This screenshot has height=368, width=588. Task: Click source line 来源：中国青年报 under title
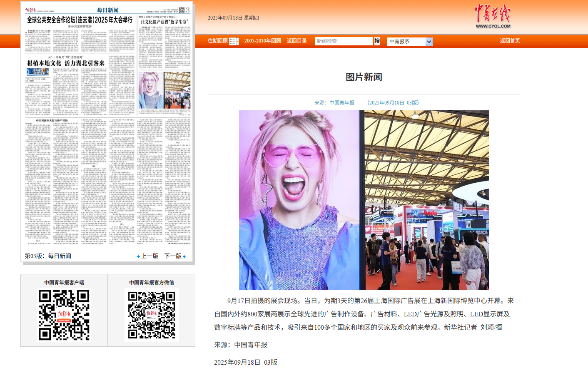tap(334, 103)
